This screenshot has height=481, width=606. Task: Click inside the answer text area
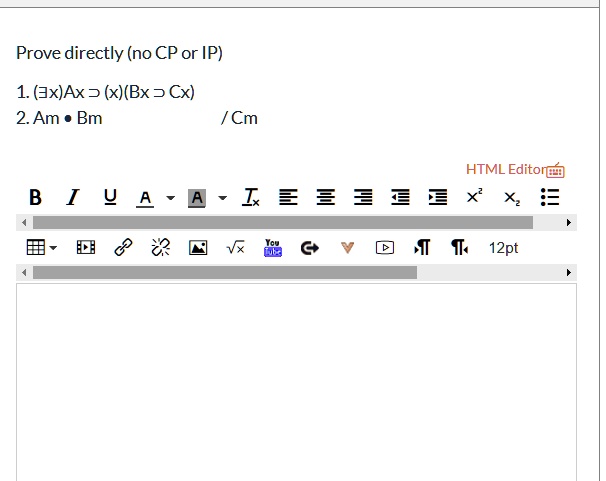coord(296,382)
